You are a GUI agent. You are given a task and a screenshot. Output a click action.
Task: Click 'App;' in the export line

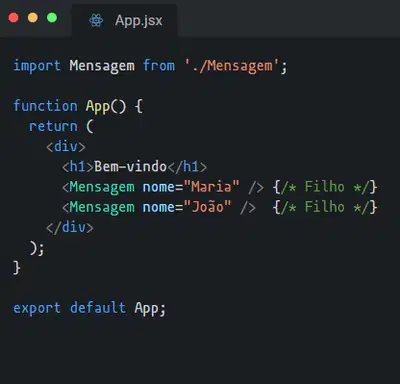[150, 309]
